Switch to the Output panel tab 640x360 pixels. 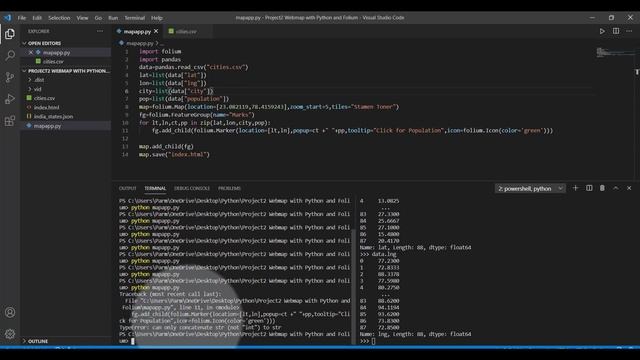coord(127,188)
